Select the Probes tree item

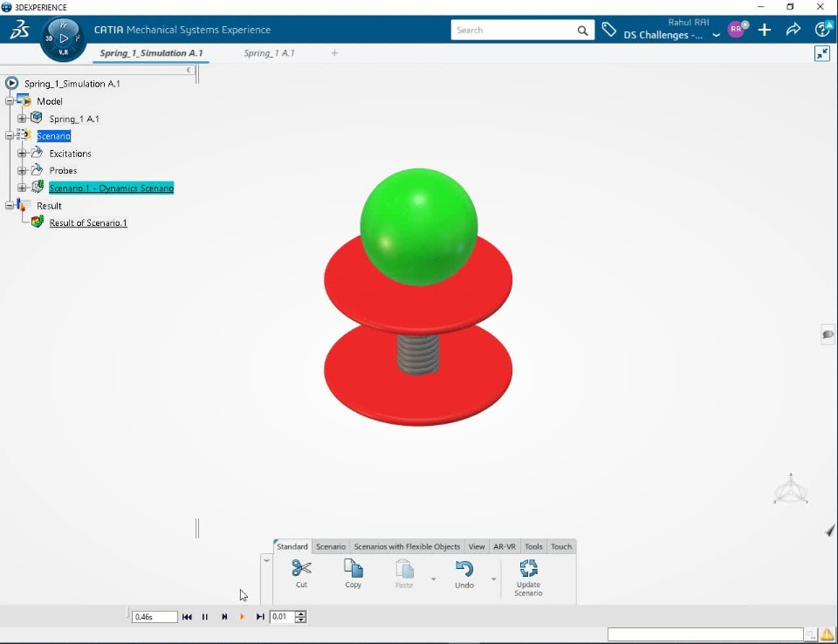63,170
